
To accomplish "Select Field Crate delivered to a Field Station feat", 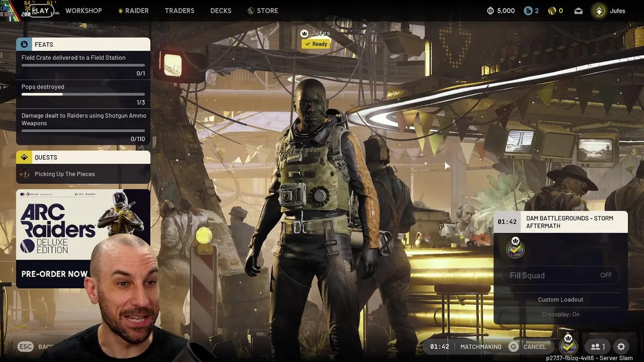I will (83, 65).
